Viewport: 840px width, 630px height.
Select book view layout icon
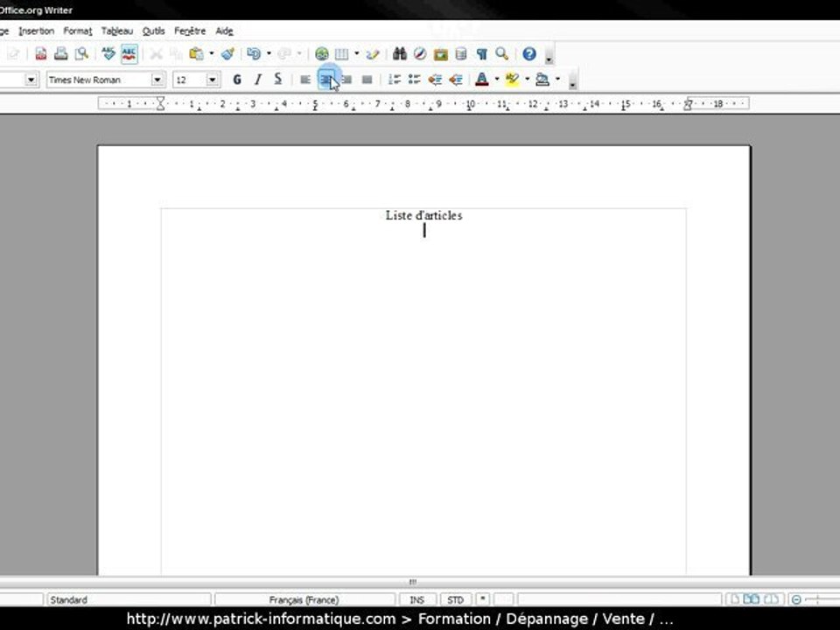point(771,598)
